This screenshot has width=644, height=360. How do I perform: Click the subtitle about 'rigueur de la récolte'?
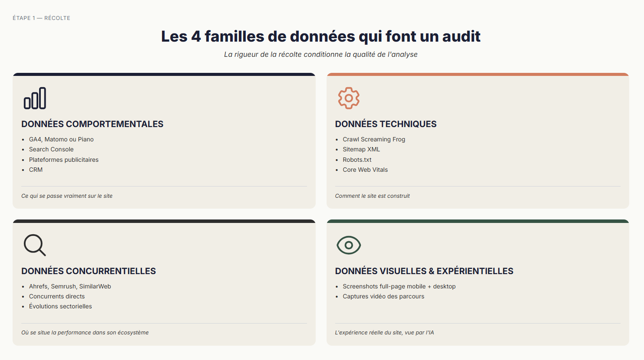pos(321,54)
